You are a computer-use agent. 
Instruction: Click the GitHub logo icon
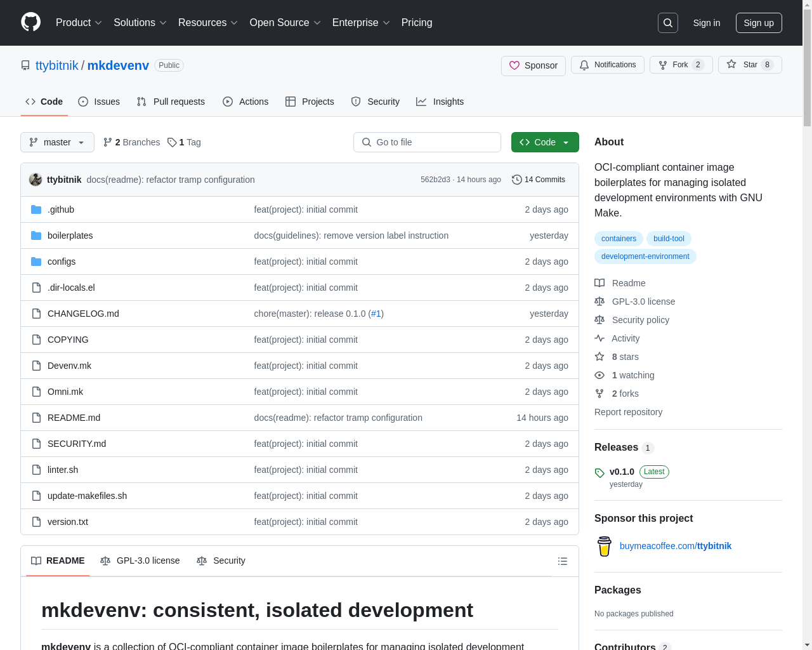tap(31, 22)
